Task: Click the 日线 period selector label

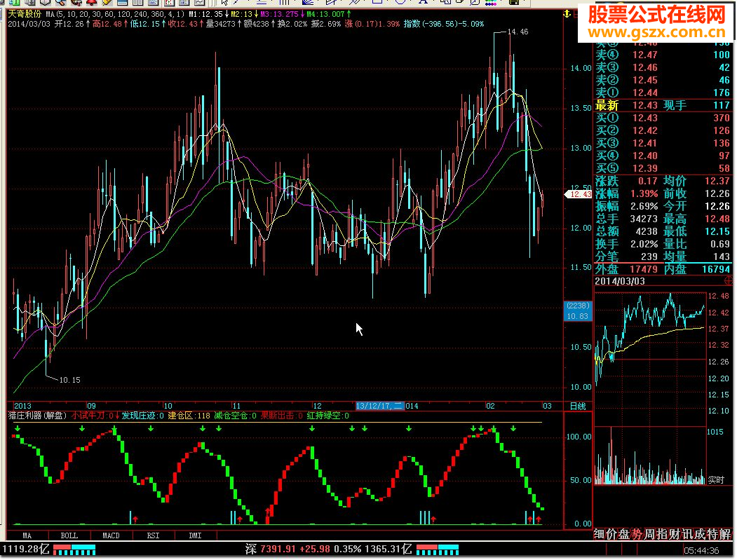Action: click(x=577, y=406)
